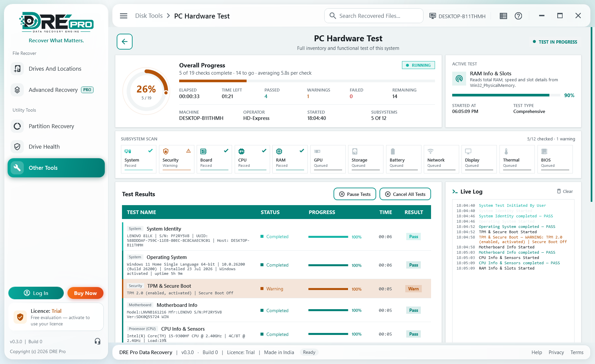Select the System subsystem card
Viewport: 595px width, 364px height.
pos(139,159)
